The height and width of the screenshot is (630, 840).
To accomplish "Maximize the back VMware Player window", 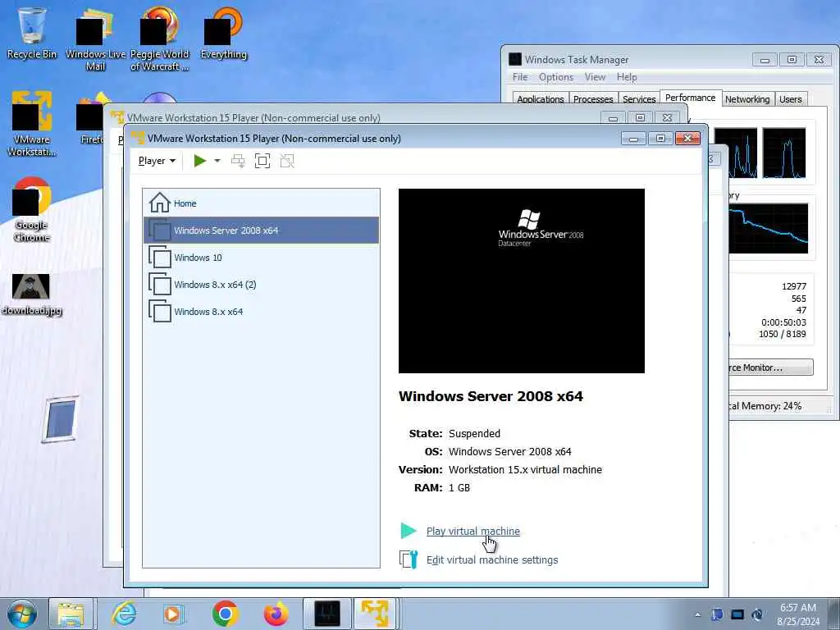I will 640,117.
